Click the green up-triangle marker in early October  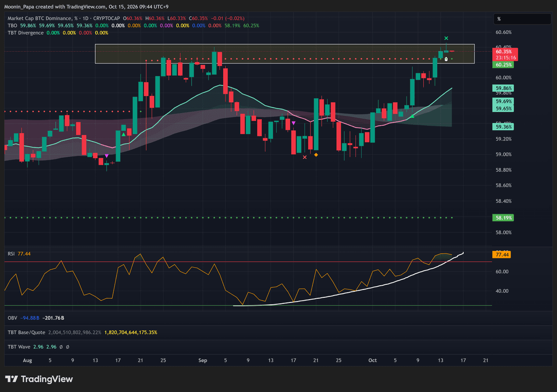click(412, 116)
